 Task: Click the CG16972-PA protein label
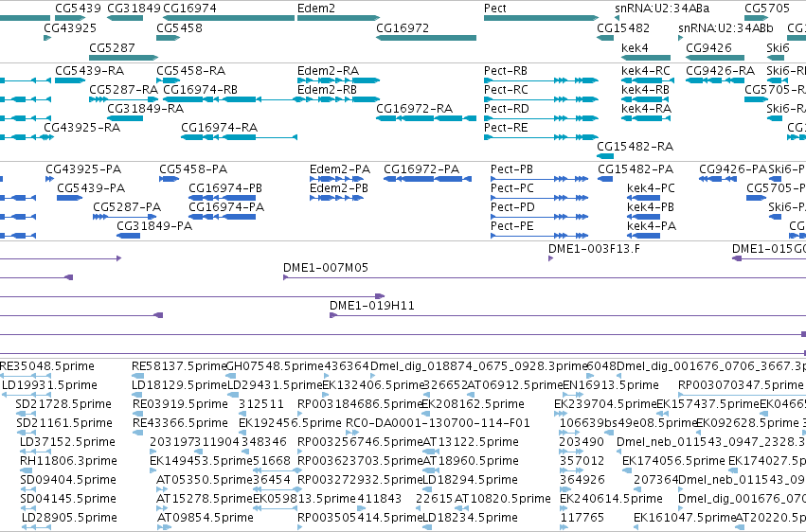pyautogui.click(x=421, y=168)
